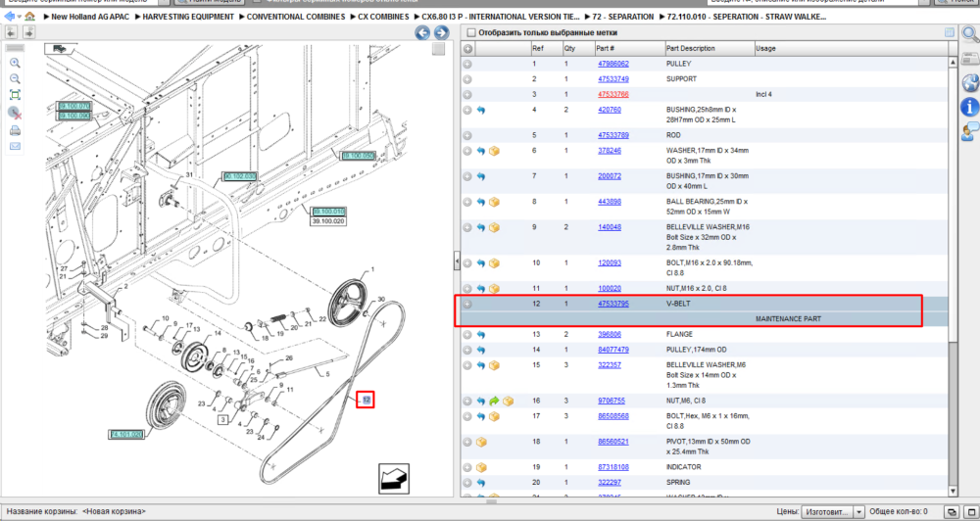Click green forward arrow in NUT,M6 row
Image resolution: width=980 pixels, height=521 pixels.
pos(494,402)
